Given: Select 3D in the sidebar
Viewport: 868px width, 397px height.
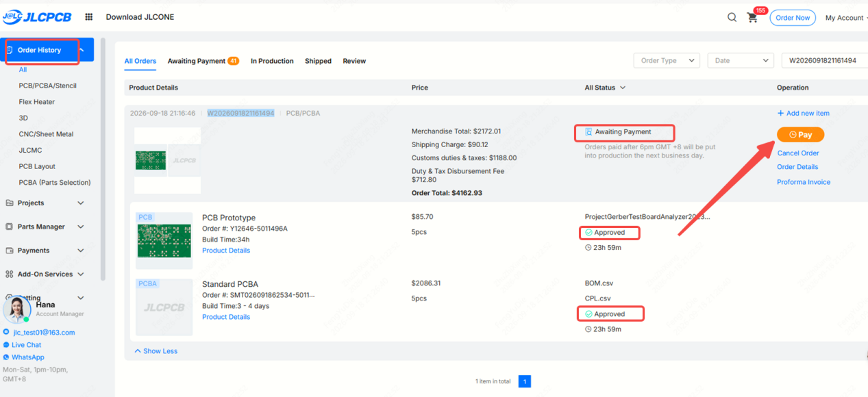Looking at the screenshot, I should pos(23,118).
